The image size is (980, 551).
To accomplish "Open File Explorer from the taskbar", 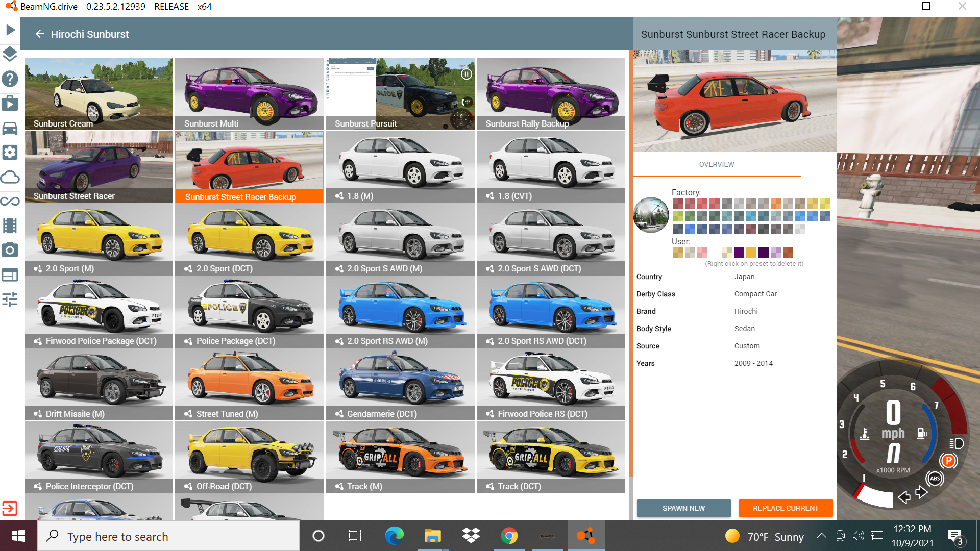I will 432,536.
